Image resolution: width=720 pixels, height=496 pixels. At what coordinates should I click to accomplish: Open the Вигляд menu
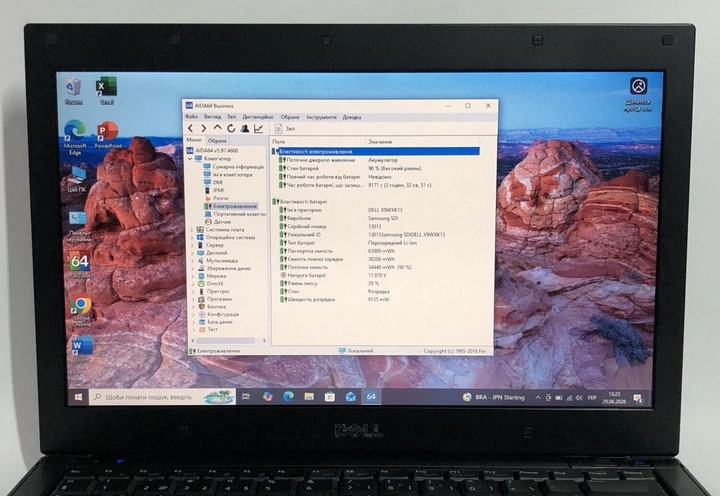(x=212, y=117)
